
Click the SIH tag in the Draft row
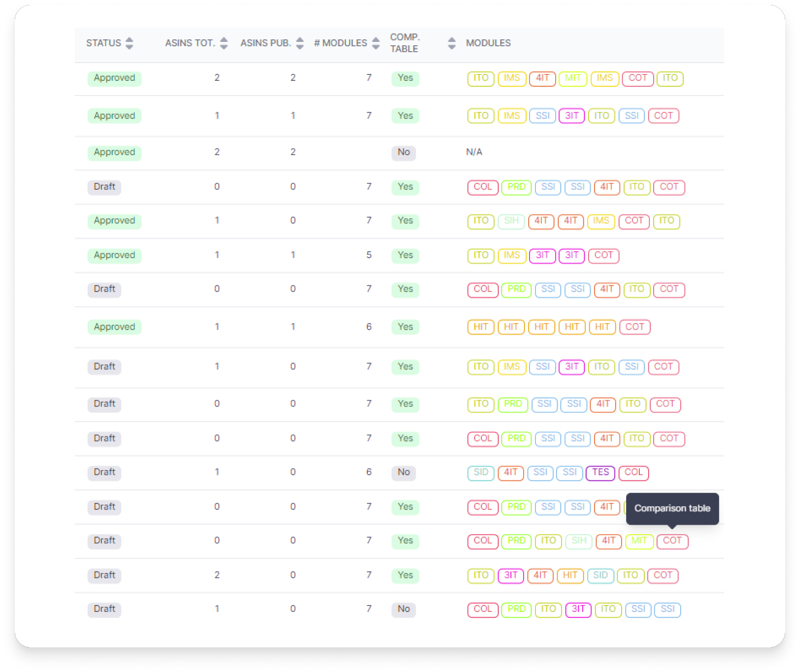tap(579, 541)
